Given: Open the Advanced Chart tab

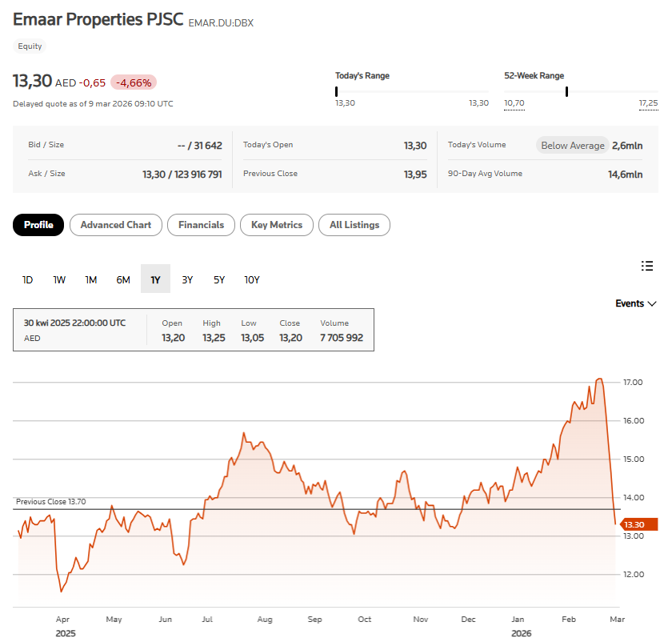Looking at the screenshot, I should pyautogui.click(x=116, y=225).
